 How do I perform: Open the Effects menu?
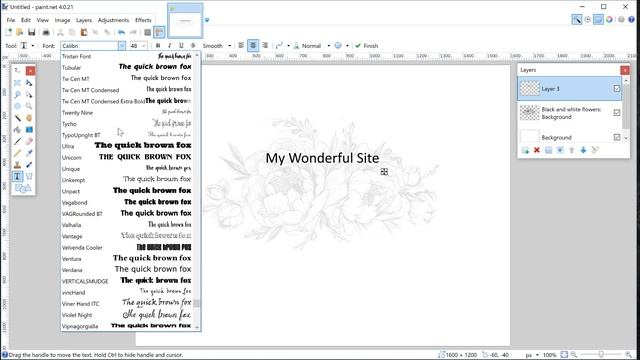(x=143, y=20)
